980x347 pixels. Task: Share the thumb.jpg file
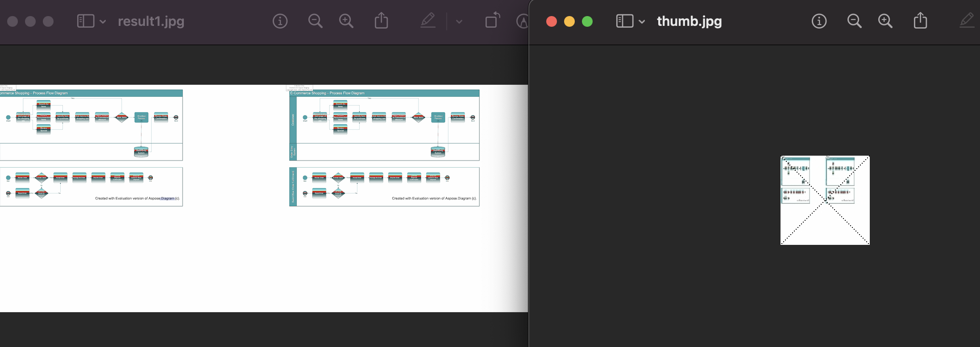point(920,21)
